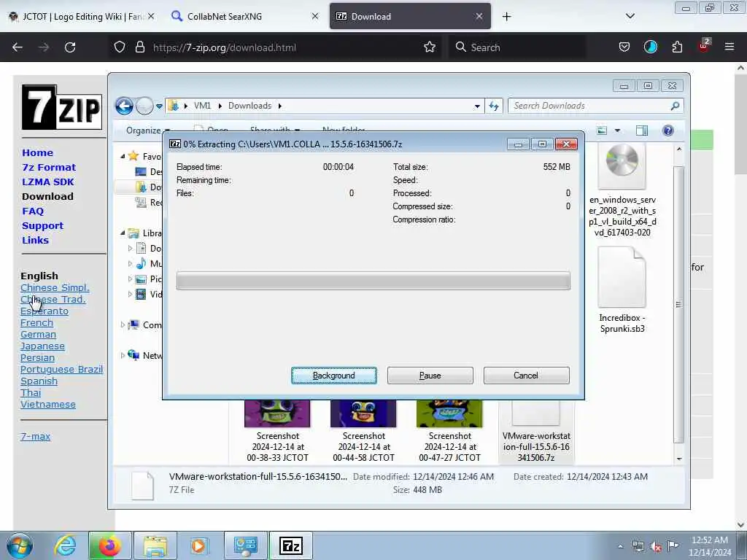Cancel the 7-Zip extraction
The height and width of the screenshot is (560, 747).
tap(526, 376)
